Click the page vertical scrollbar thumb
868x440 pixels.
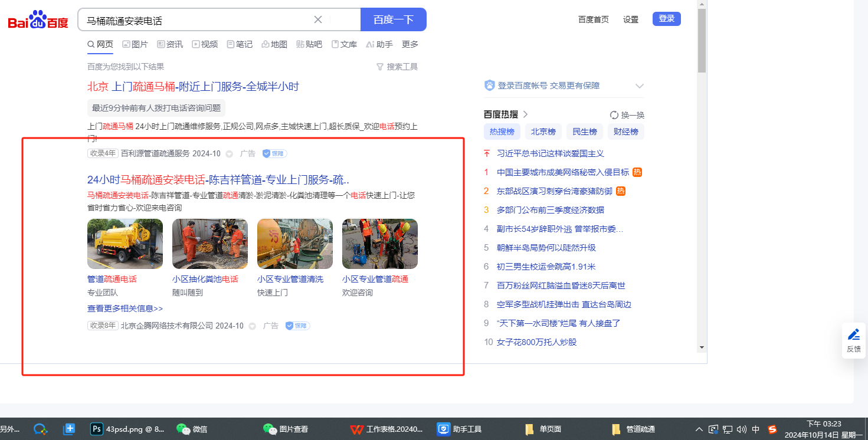click(x=702, y=40)
